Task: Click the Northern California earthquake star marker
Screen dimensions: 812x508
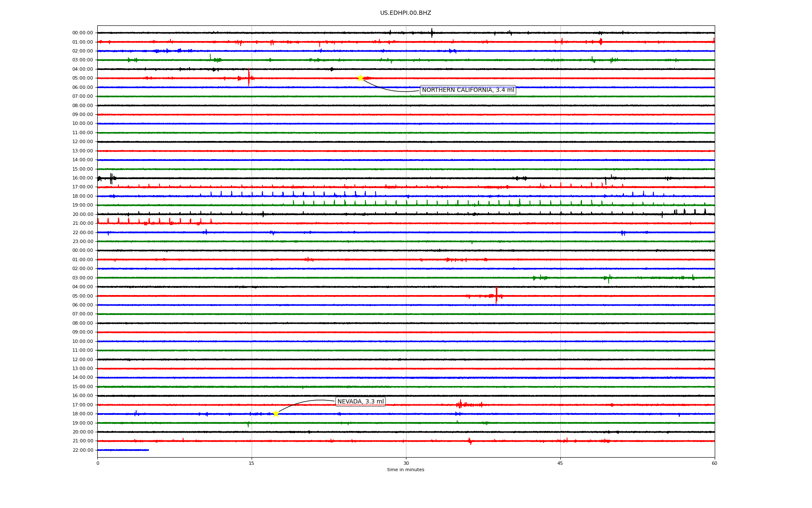Action: tap(360, 78)
